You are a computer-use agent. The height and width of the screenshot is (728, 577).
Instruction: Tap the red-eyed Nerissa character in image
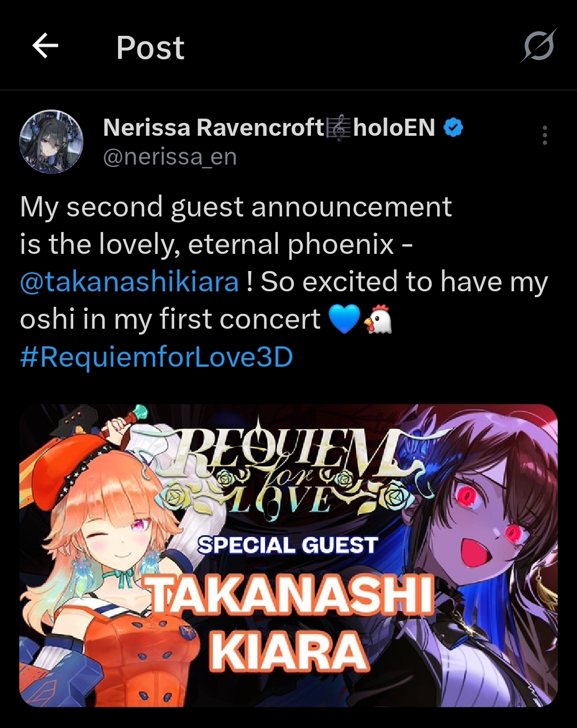click(x=481, y=561)
